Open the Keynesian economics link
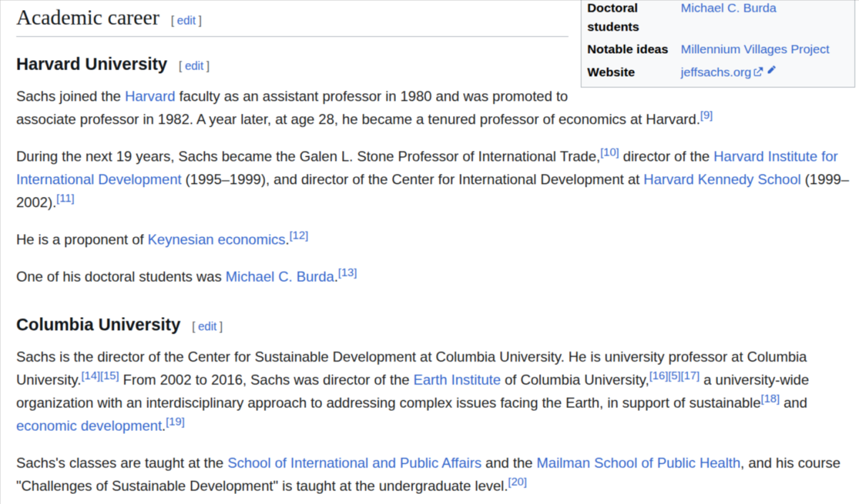The height and width of the screenshot is (504, 859). click(216, 239)
